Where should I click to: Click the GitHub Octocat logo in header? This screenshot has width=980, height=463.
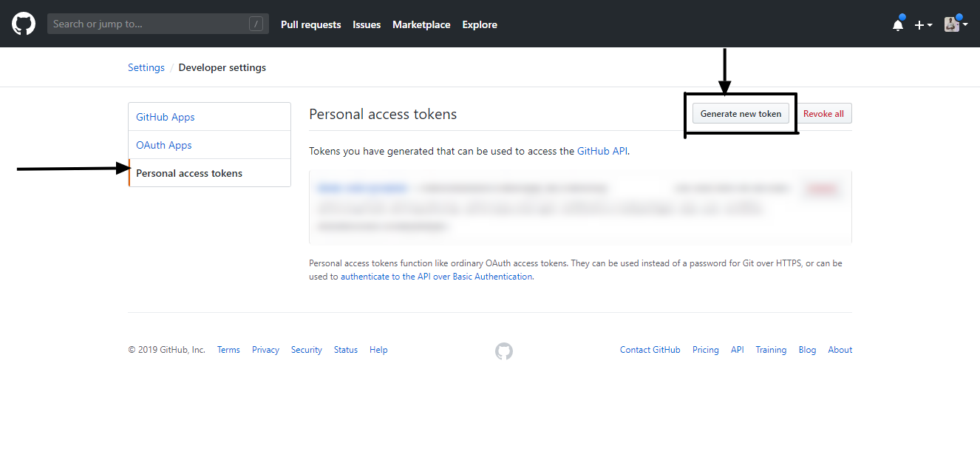24,24
